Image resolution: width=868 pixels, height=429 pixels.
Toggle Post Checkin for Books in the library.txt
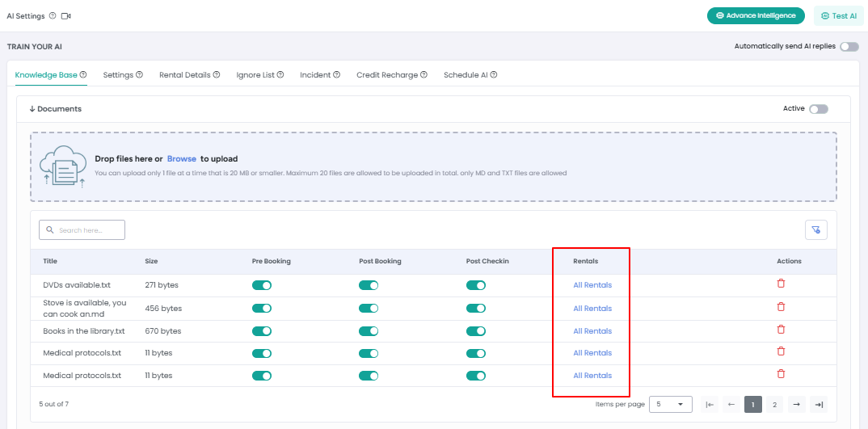click(x=476, y=331)
